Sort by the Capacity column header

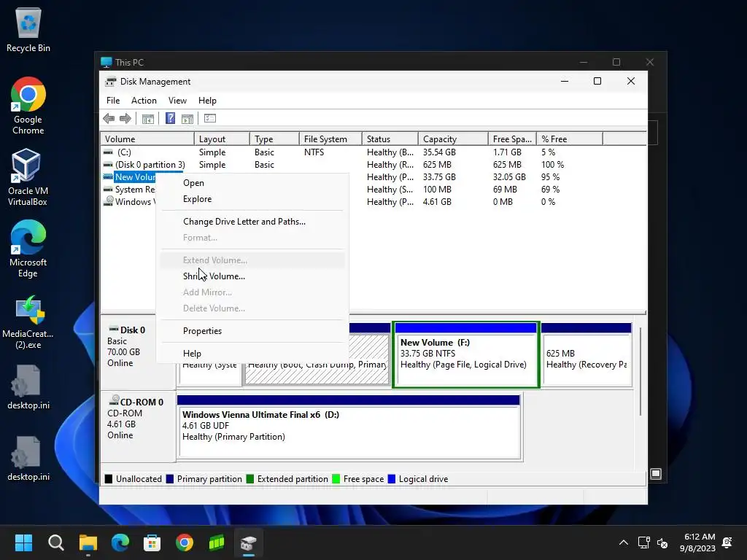(x=453, y=139)
